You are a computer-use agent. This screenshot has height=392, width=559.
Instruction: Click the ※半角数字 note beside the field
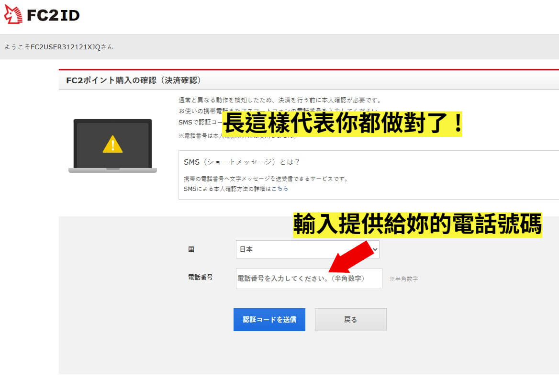[404, 279]
